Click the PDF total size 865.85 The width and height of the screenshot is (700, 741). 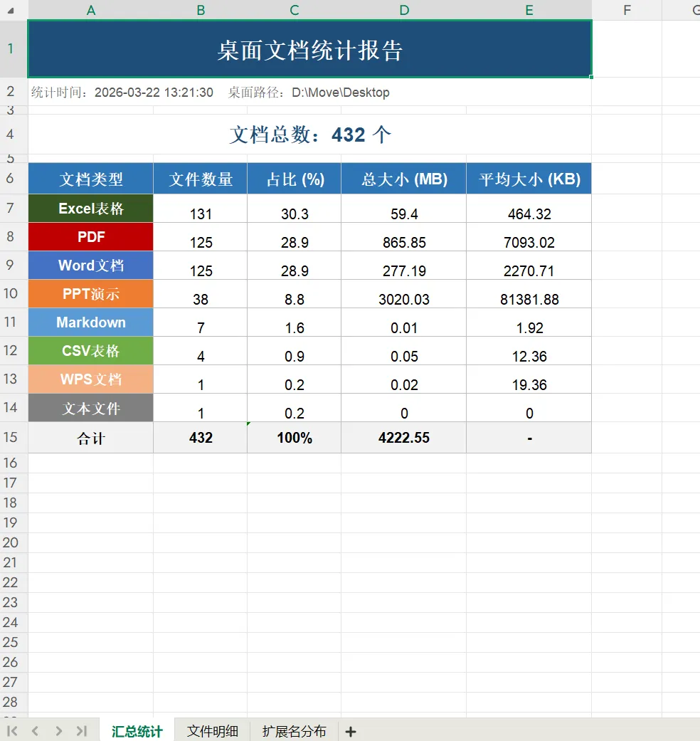pyautogui.click(x=404, y=237)
